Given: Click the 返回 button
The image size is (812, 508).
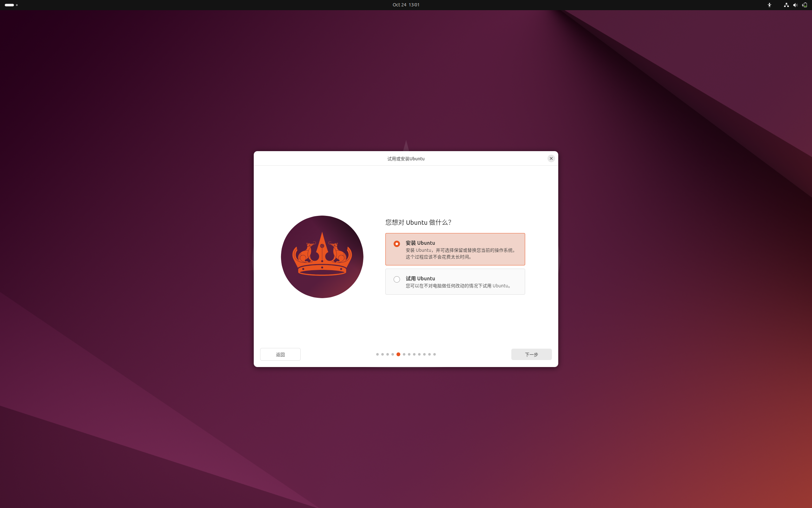Looking at the screenshot, I should pyautogui.click(x=280, y=354).
